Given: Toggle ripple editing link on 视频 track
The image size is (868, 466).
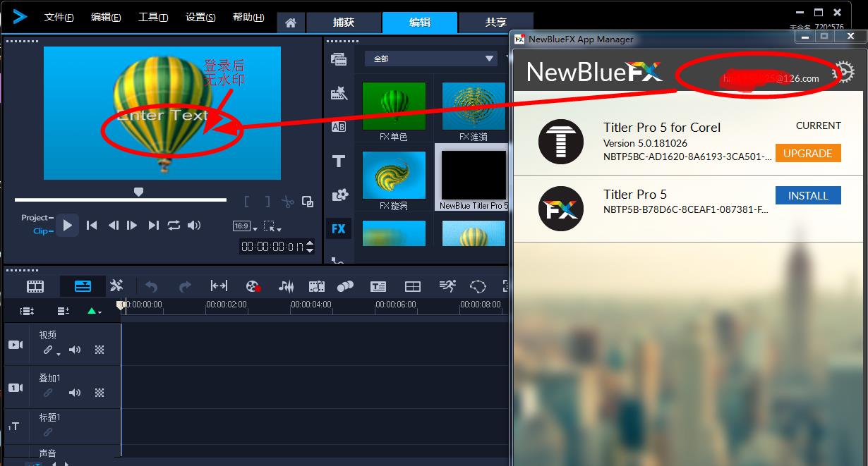Looking at the screenshot, I should [49, 350].
